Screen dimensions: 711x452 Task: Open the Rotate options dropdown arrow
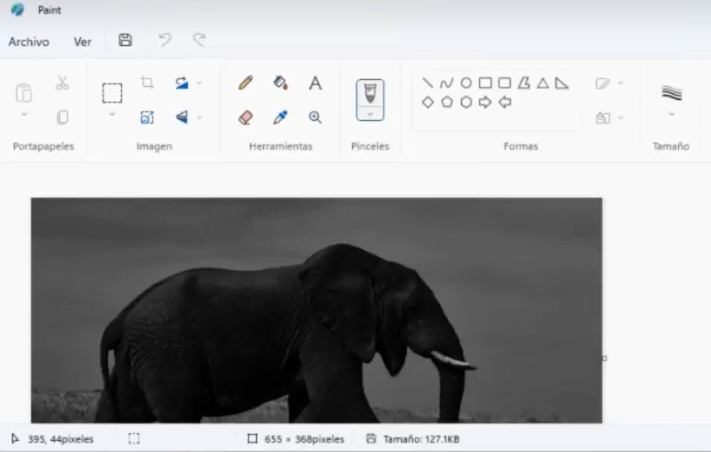pos(200,83)
